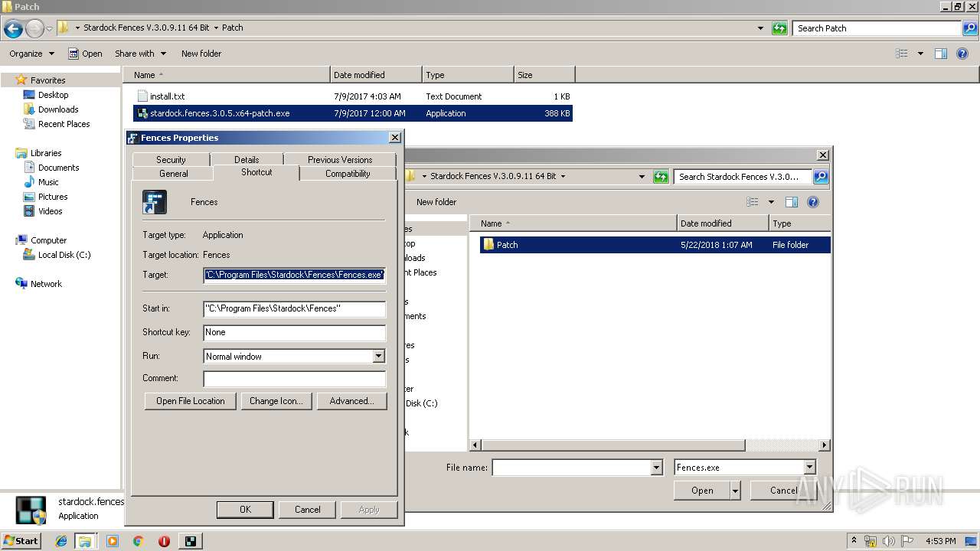This screenshot has width=980, height=551.
Task: Select Music library in sidebar
Action: click(x=48, y=182)
